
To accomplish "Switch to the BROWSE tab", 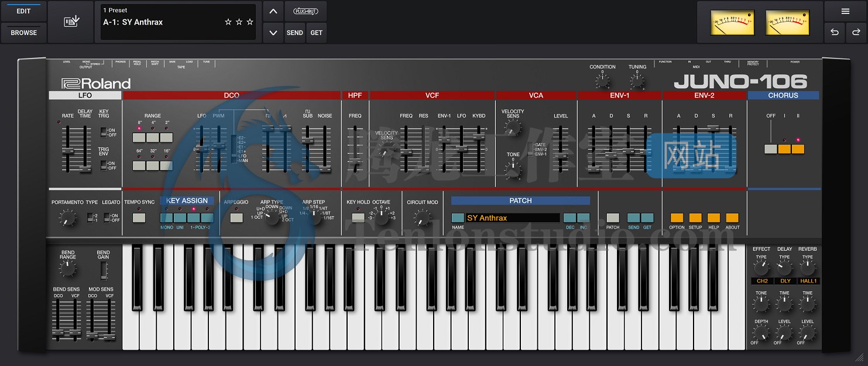I will 24,33.
